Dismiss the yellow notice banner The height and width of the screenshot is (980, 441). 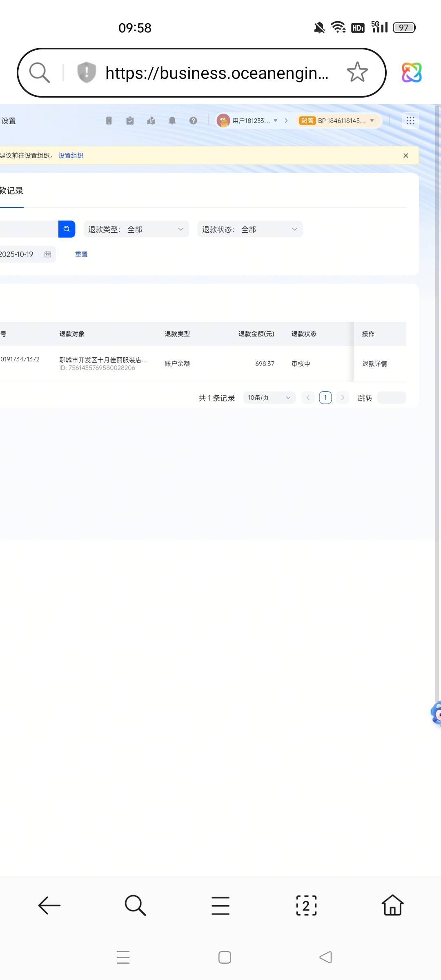(x=406, y=156)
